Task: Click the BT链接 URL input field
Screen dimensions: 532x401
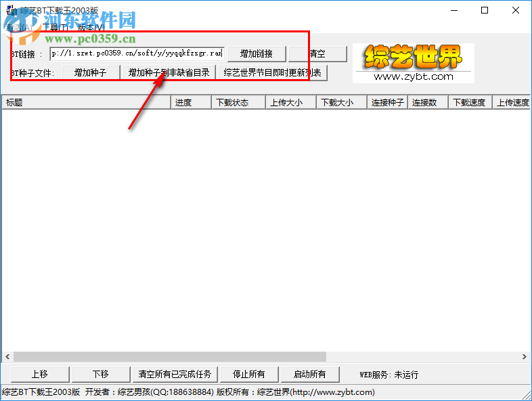Action: 137,53
